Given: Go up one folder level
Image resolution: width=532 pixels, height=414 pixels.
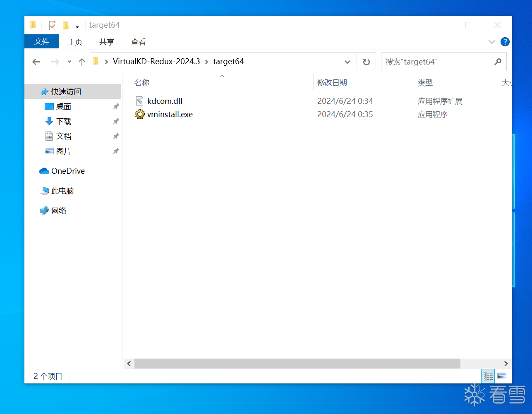Looking at the screenshot, I should click(x=82, y=62).
